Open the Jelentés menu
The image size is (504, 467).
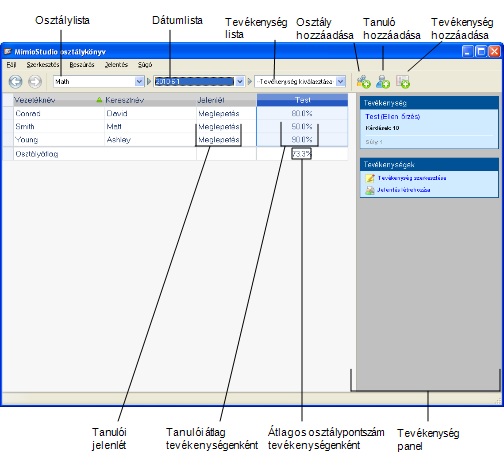tap(116, 65)
